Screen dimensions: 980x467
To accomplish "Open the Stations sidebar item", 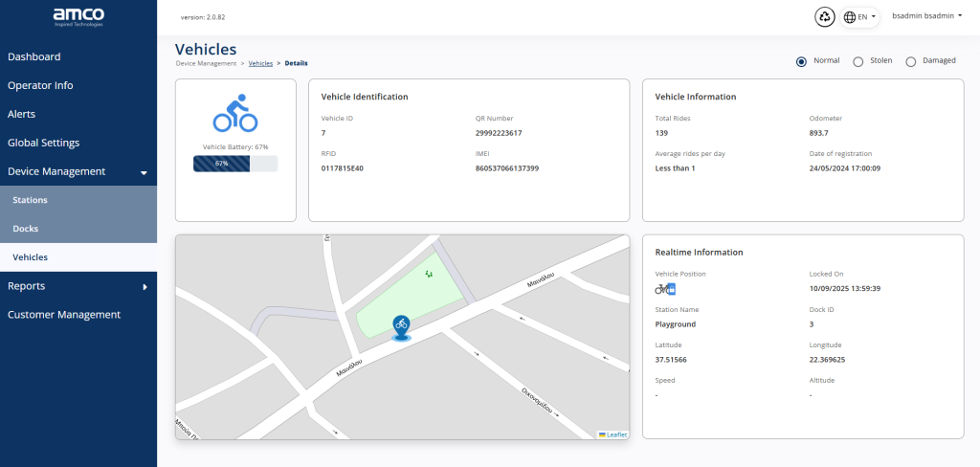I will tap(78, 200).
